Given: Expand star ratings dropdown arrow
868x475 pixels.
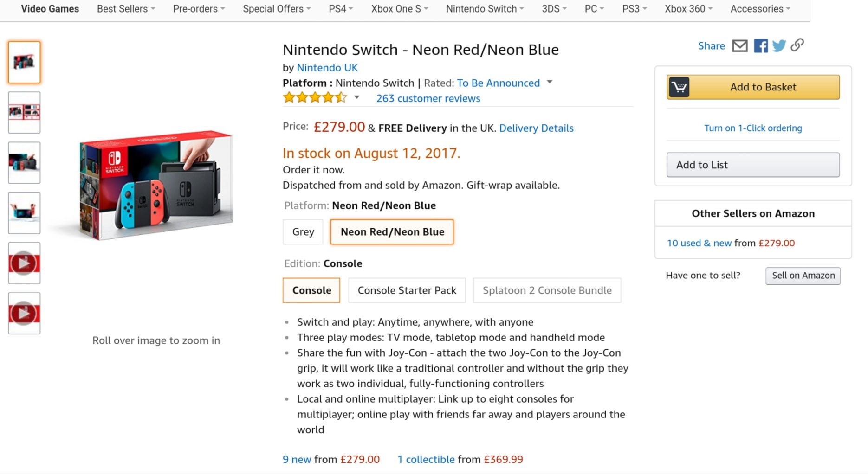Looking at the screenshot, I should (357, 97).
